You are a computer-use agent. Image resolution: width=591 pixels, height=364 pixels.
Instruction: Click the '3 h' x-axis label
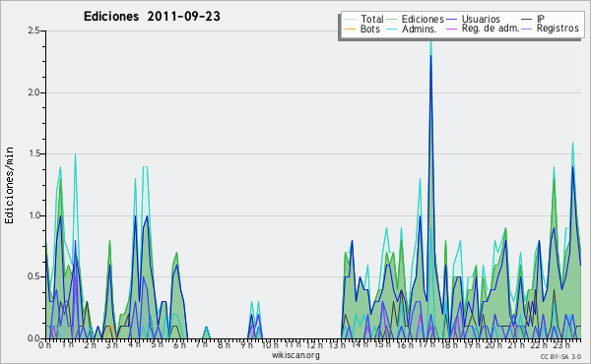[x=111, y=344]
